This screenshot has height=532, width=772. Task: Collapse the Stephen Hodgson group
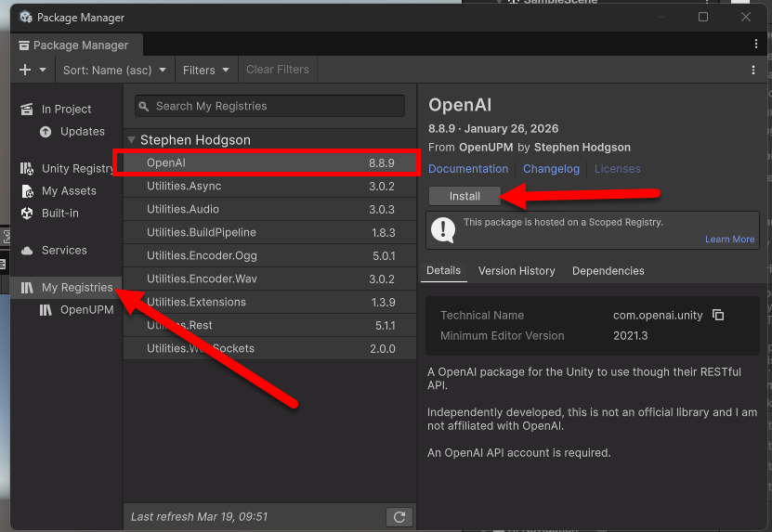point(132,140)
